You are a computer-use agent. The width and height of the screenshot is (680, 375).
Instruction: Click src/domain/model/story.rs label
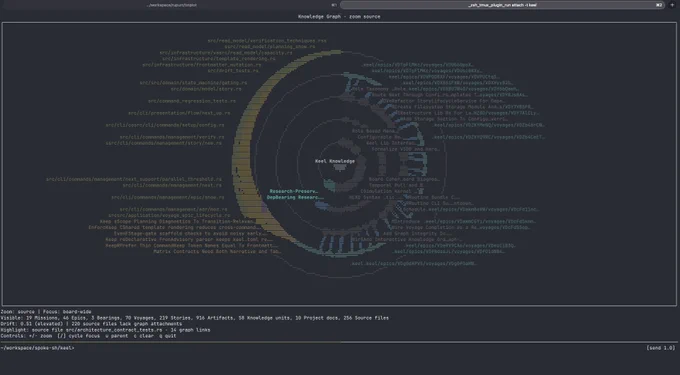pos(206,89)
